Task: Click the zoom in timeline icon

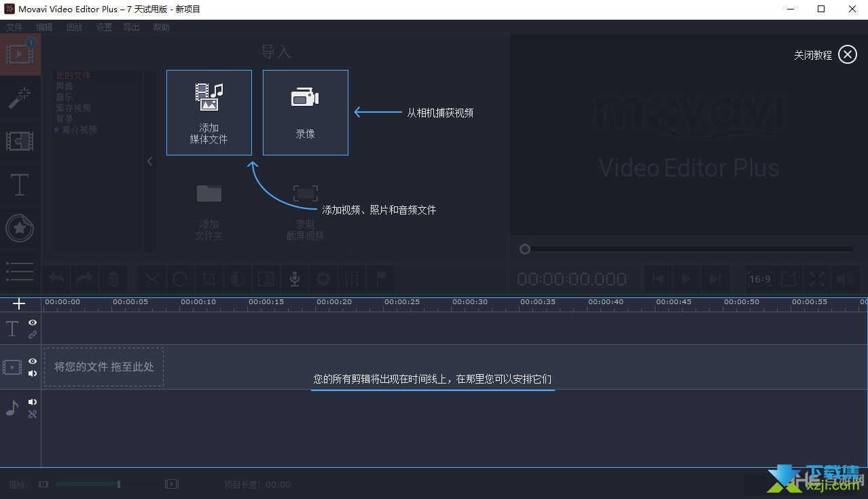Action: pyautogui.click(x=172, y=484)
